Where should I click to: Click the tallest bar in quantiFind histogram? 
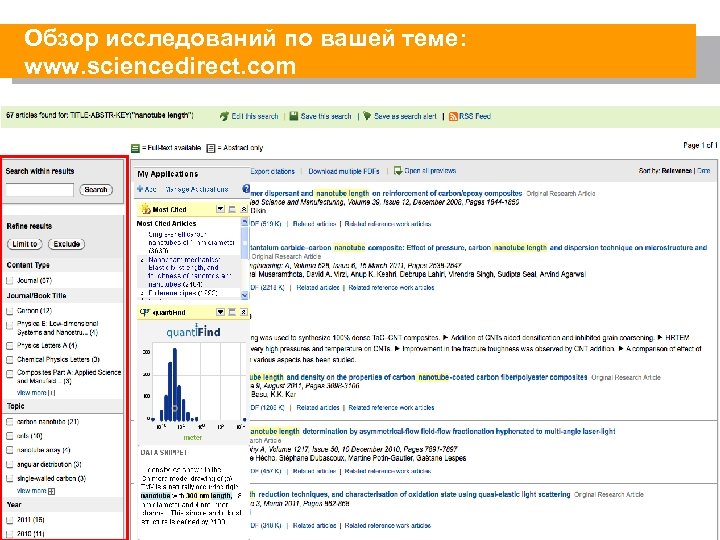pyautogui.click(x=174, y=384)
